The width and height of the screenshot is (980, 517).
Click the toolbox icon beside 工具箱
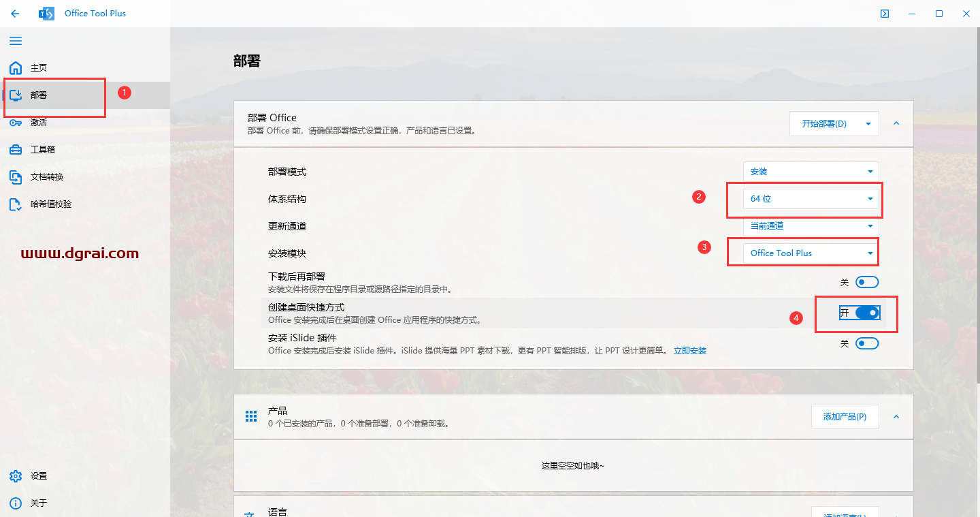16,150
